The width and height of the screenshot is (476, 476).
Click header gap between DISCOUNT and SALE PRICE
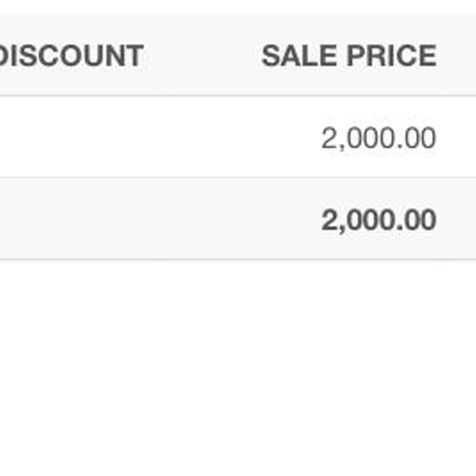pyautogui.click(x=201, y=56)
